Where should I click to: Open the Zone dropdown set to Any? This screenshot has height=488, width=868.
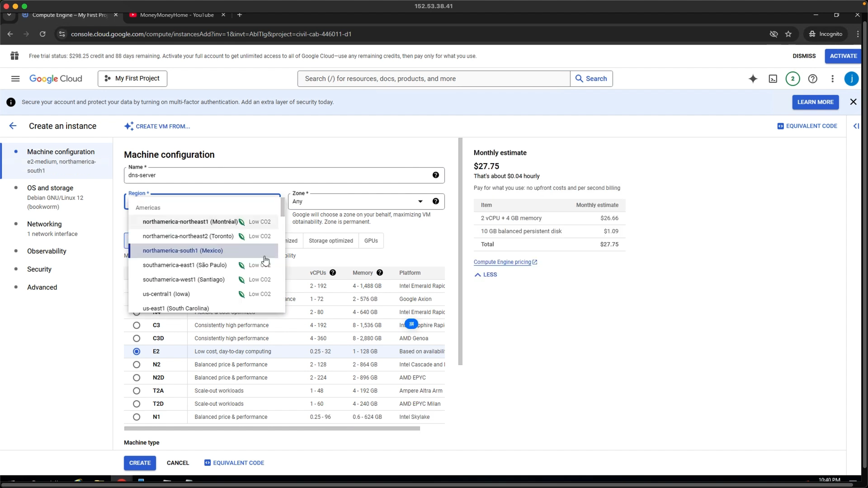coord(358,202)
